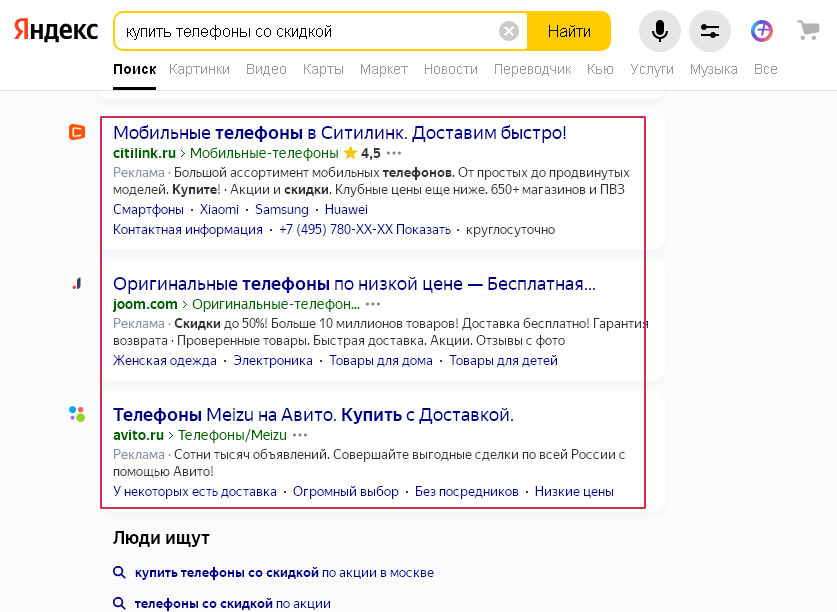This screenshot has height=612, width=837.
Task: Switch to the Картинки tab
Action: coord(199,69)
